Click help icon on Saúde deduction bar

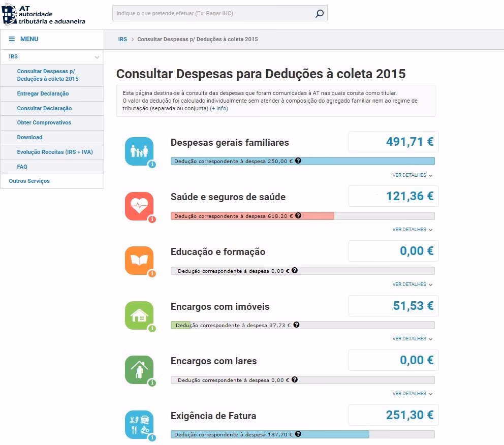pos(298,215)
